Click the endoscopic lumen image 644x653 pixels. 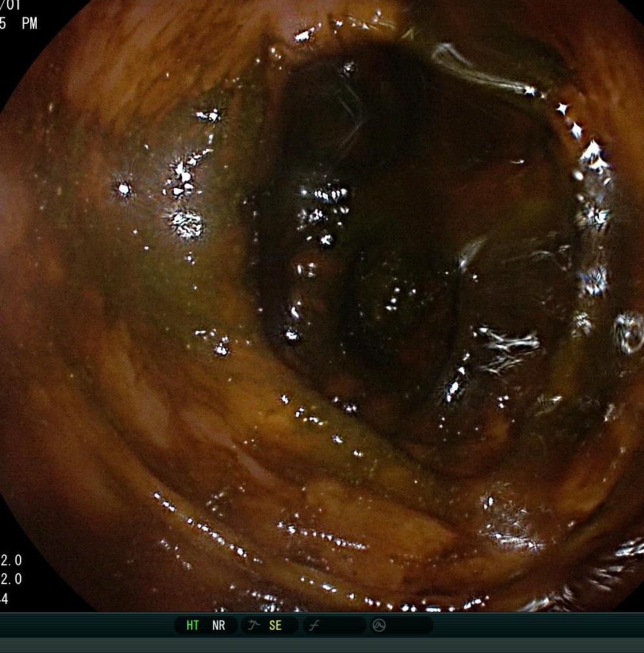(x=322, y=306)
